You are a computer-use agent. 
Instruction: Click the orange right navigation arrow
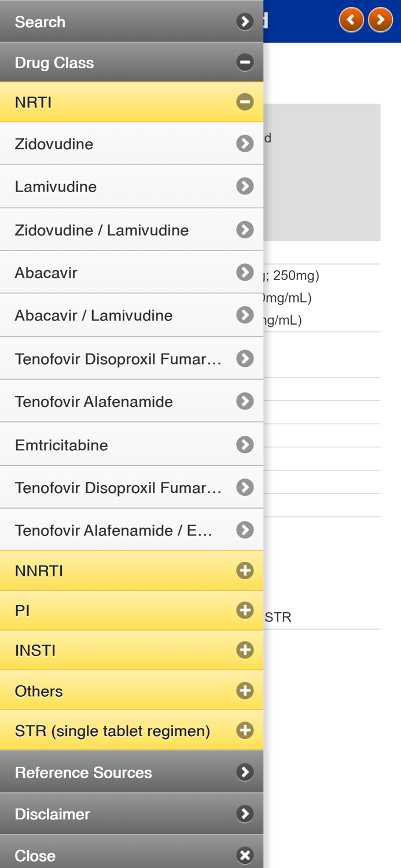click(381, 19)
